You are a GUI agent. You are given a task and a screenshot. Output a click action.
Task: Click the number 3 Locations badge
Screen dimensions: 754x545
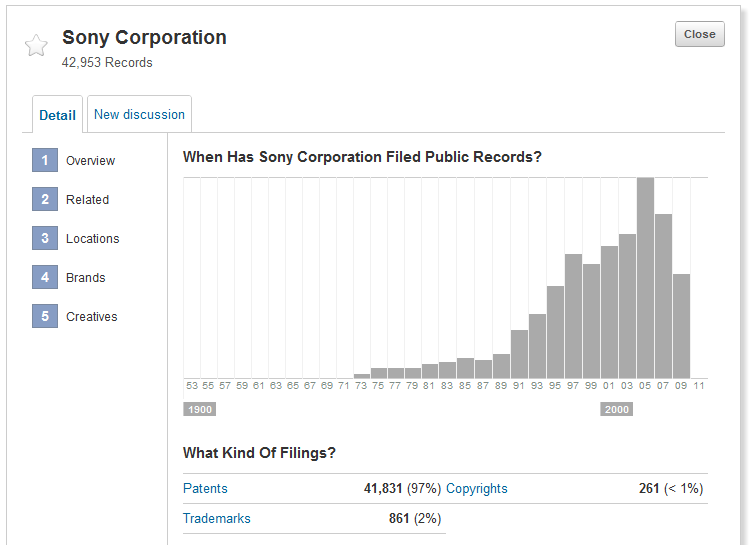pos(45,238)
